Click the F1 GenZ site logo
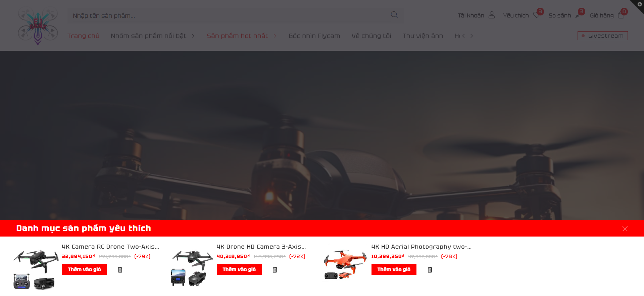Image resolution: width=644 pixels, height=296 pixels. coord(38,26)
